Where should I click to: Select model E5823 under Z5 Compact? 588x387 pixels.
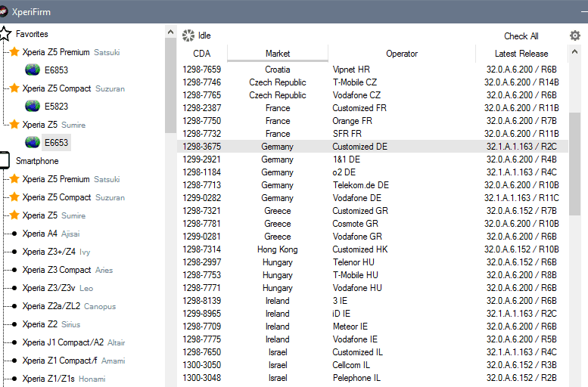56,107
